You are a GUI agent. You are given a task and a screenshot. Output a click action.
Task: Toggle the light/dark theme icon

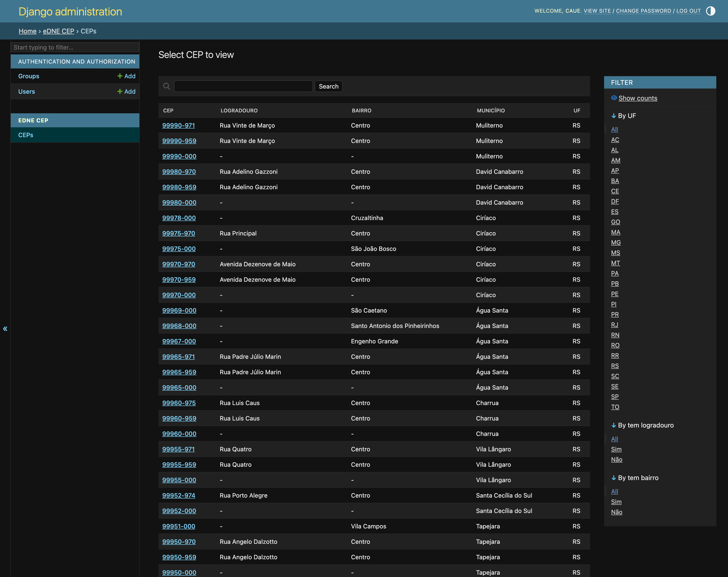click(710, 11)
